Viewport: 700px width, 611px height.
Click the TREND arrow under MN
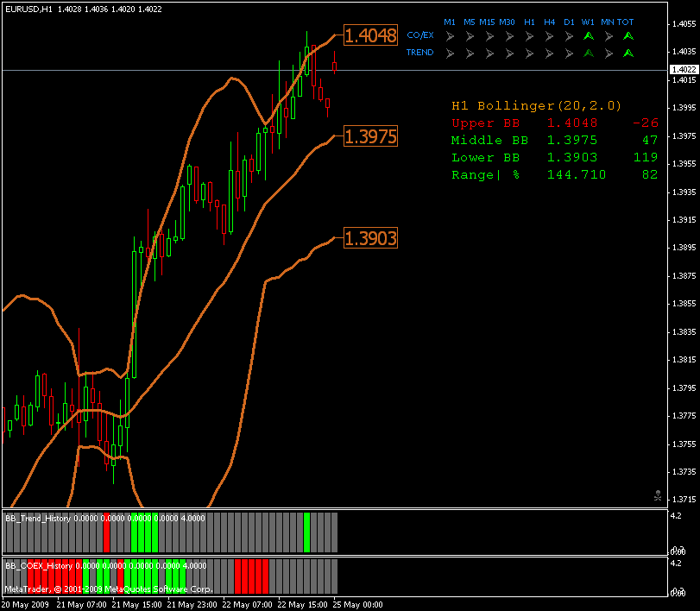point(609,54)
